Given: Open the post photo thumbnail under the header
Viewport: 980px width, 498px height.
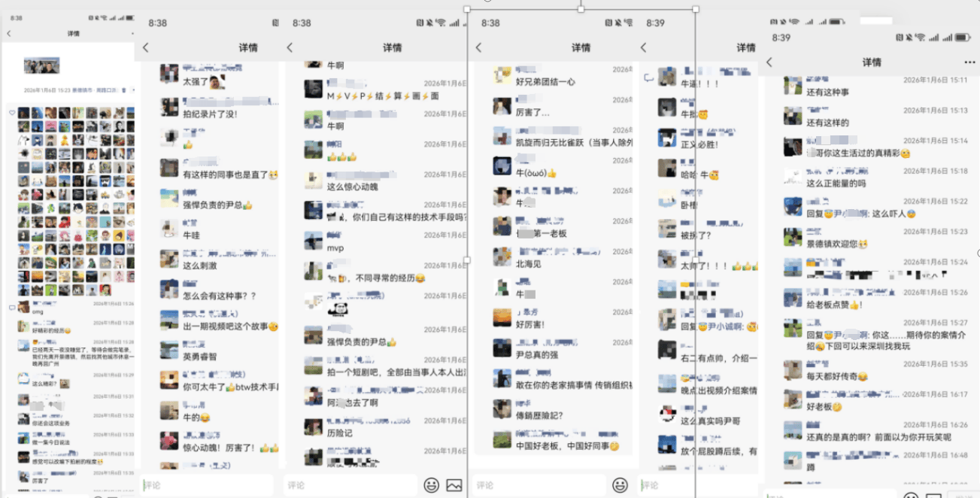Looking at the screenshot, I should click(41, 66).
